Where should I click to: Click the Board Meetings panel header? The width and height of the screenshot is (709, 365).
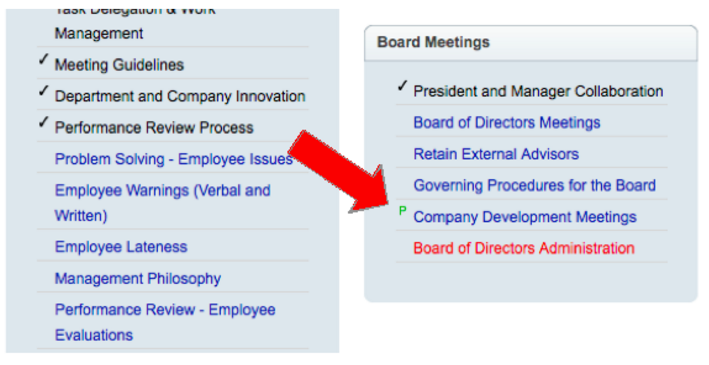pyautogui.click(x=531, y=43)
